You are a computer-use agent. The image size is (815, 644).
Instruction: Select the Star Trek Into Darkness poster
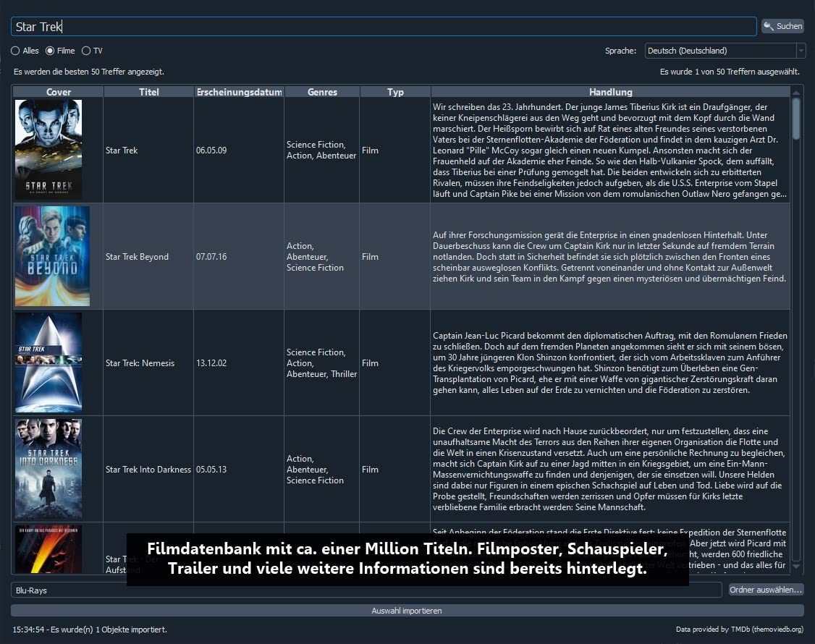pyautogui.click(x=48, y=469)
